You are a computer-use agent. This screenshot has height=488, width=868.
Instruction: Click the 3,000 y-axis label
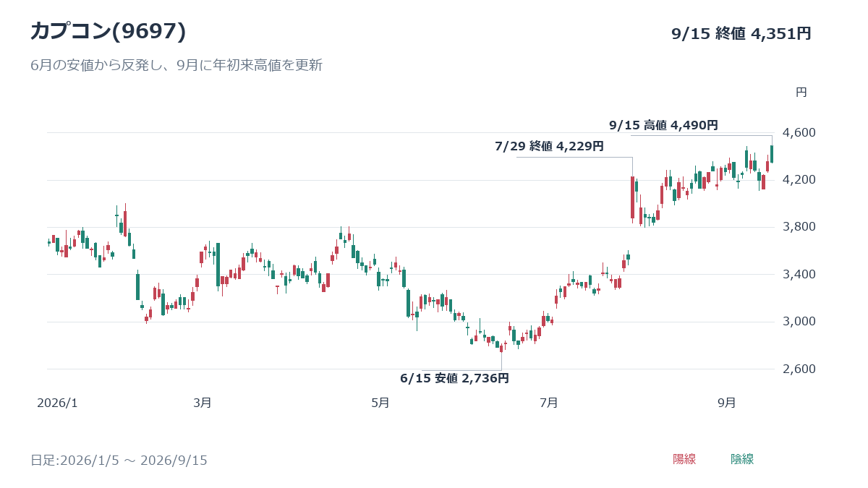click(799, 322)
